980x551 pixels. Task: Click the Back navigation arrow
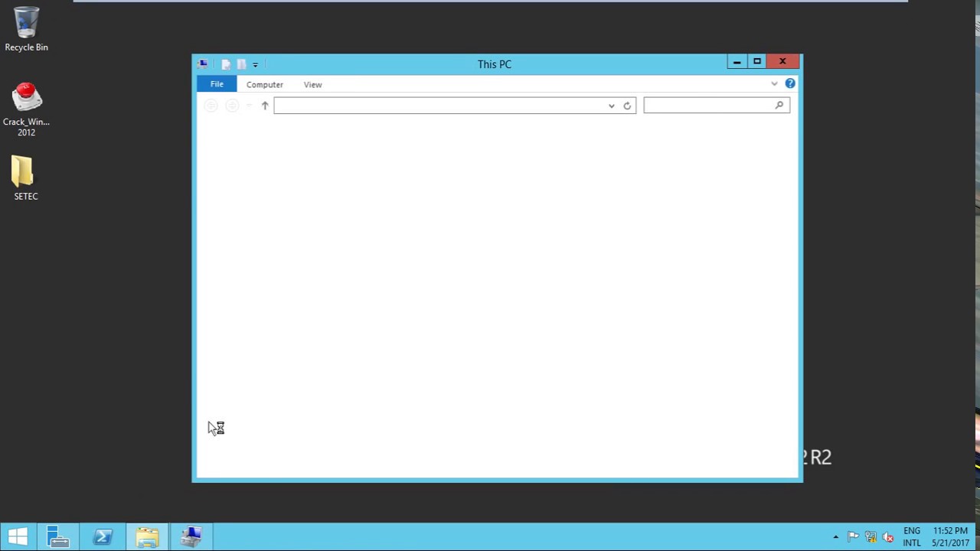(x=211, y=106)
